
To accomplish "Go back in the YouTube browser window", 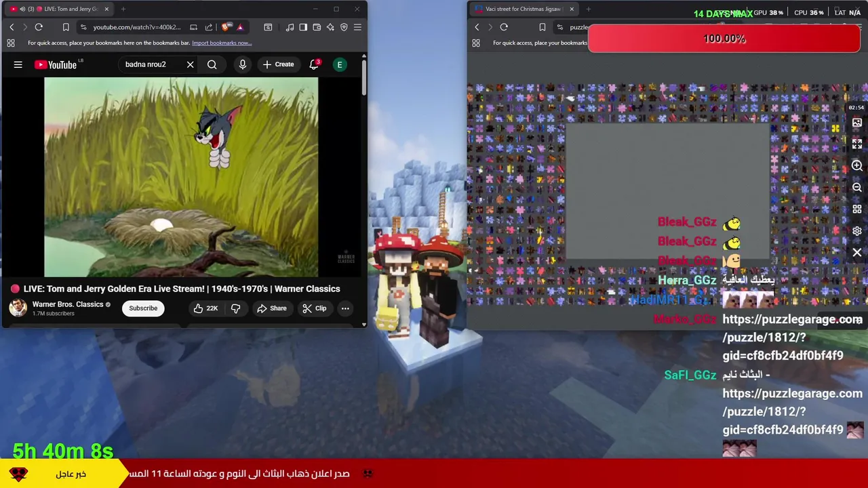I will pyautogui.click(x=12, y=27).
